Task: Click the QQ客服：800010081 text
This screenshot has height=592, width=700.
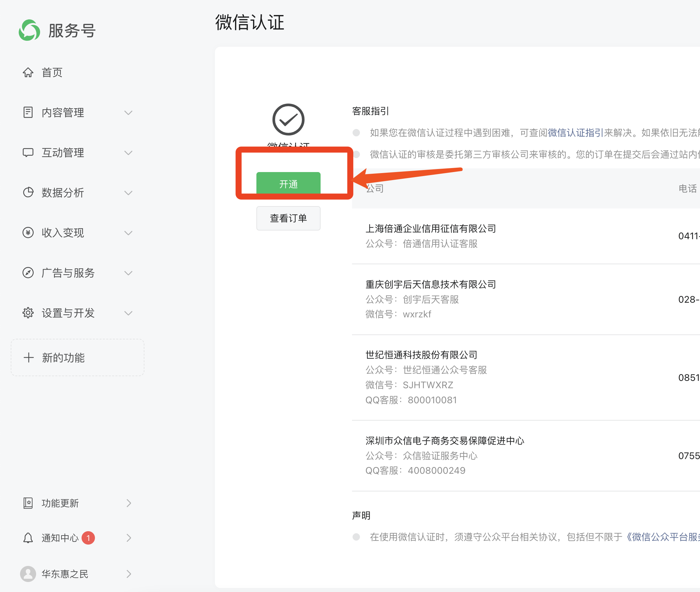Action: (x=411, y=400)
